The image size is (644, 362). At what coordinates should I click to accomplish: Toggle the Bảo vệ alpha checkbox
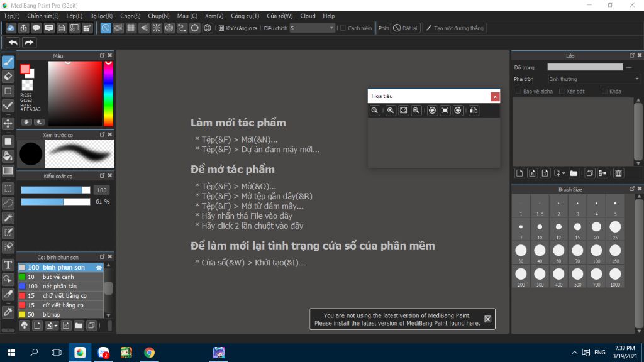518,92
